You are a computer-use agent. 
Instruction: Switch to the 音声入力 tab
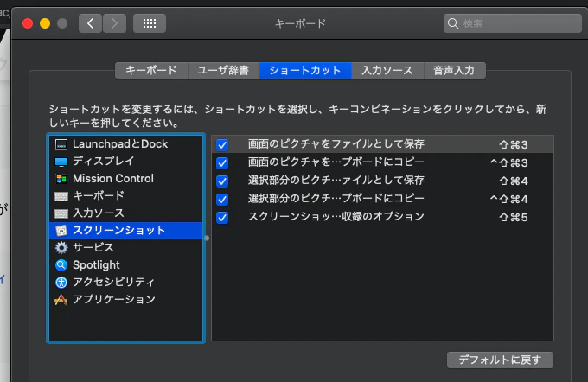[455, 71]
